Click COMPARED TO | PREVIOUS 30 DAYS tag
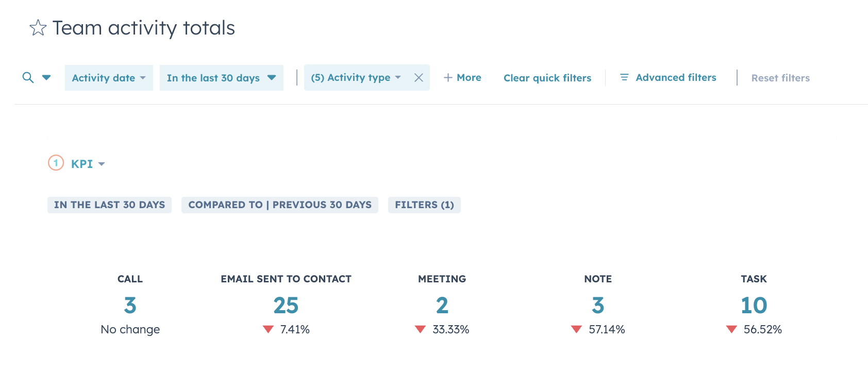This screenshot has height=372, width=868. click(280, 205)
